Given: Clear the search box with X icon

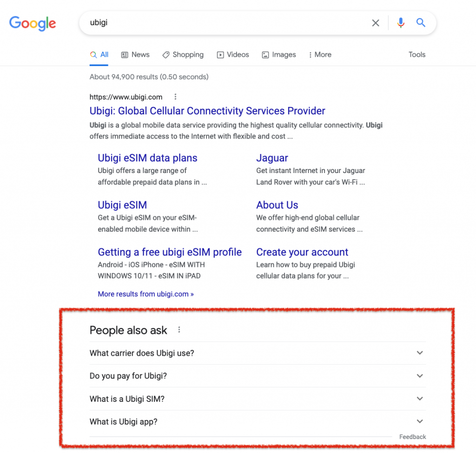Looking at the screenshot, I should [376, 23].
